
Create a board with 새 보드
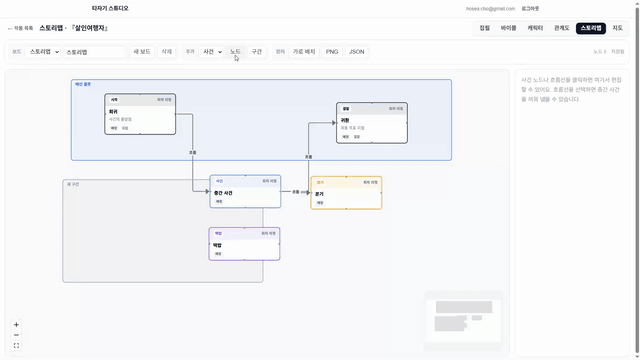[x=142, y=52]
